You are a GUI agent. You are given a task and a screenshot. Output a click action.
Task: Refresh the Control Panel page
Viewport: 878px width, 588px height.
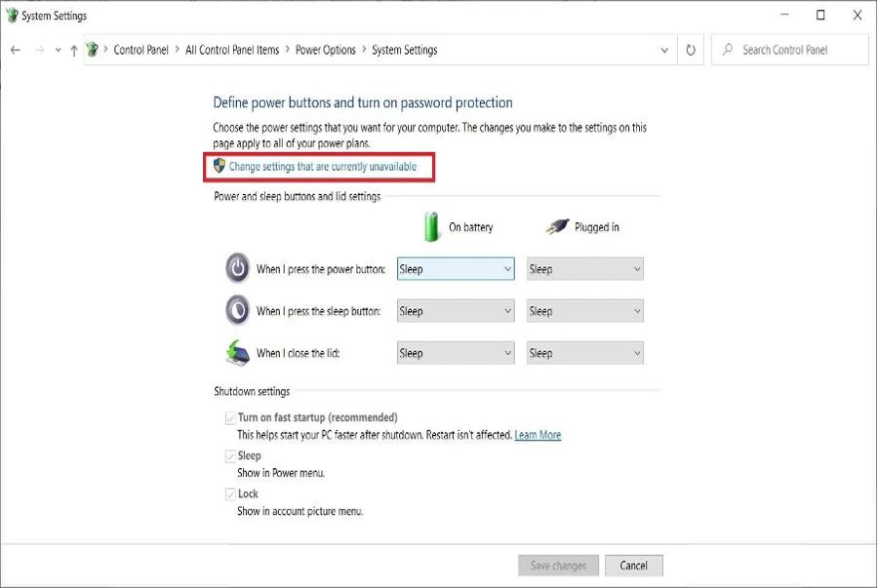pos(691,50)
